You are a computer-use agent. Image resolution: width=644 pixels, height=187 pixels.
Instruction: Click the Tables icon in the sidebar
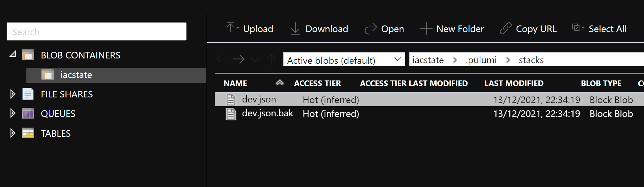[x=28, y=133]
